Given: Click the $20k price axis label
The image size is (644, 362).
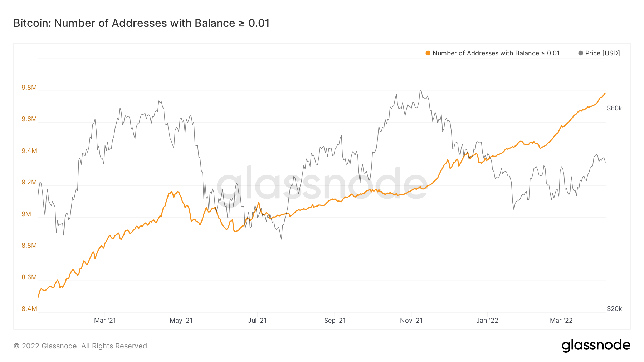Looking at the screenshot, I should (x=614, y=309).
